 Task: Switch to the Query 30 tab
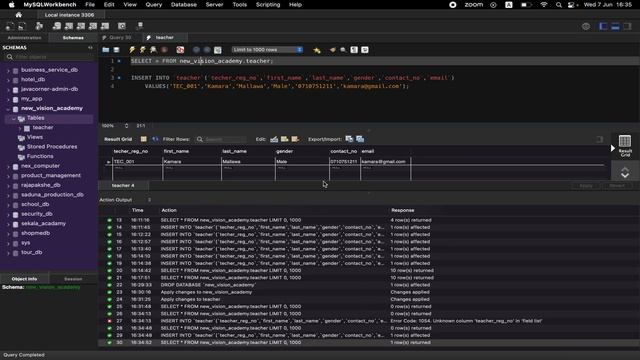[120, 38]
